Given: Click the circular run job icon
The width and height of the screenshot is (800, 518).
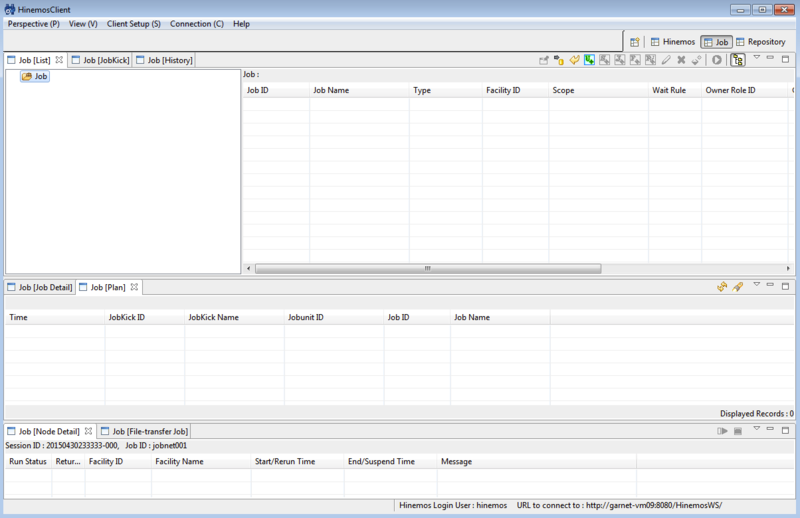Looking at the screenshot, I should [x=717, y=60].
